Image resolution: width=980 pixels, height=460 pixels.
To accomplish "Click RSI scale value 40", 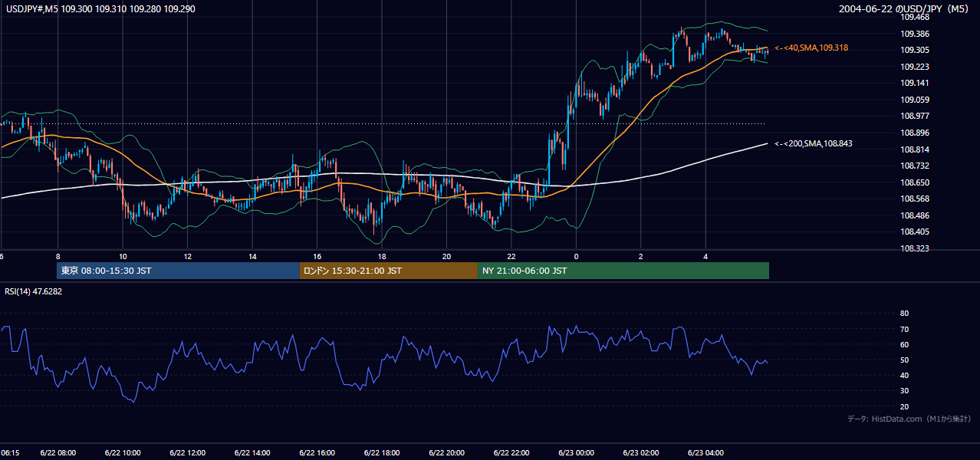I will [905, 375].
